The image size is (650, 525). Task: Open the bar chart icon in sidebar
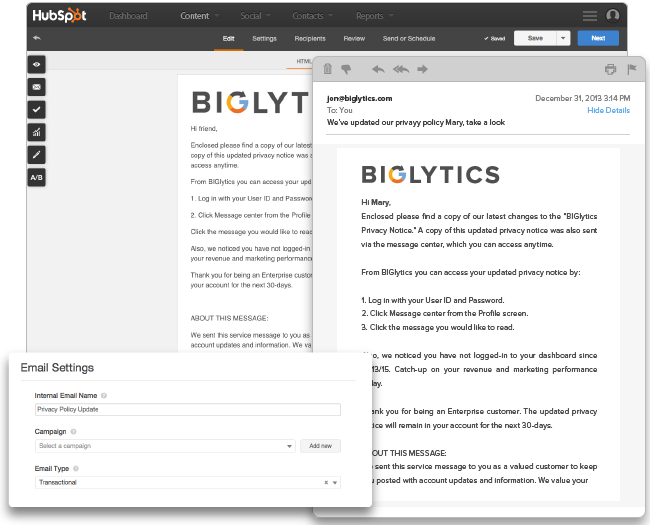[x=37, y=132]
